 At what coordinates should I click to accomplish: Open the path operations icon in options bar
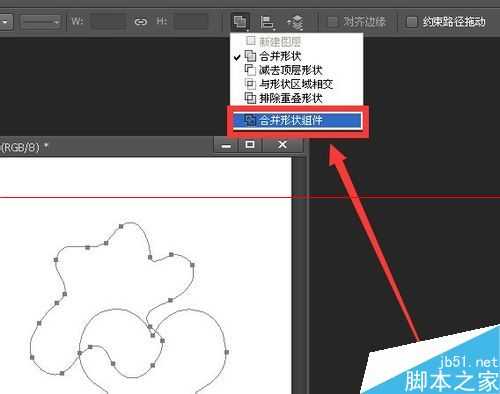pyautogui.click(x=240, y=22)
